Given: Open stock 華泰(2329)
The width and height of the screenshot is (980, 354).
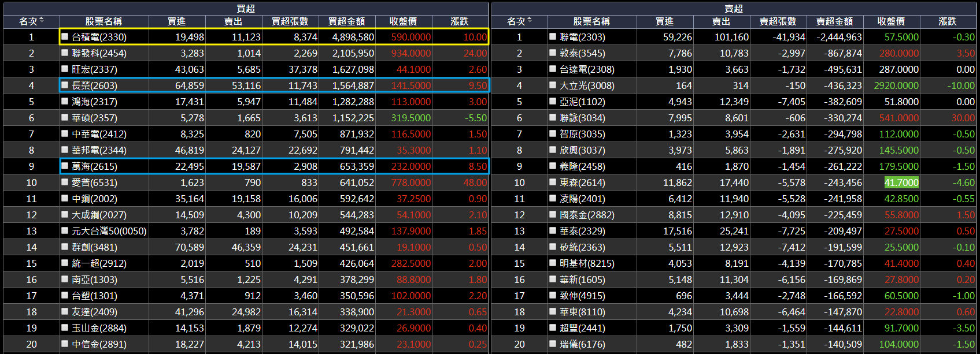Looking at the screenshot, I should click(x=582, y=231).
